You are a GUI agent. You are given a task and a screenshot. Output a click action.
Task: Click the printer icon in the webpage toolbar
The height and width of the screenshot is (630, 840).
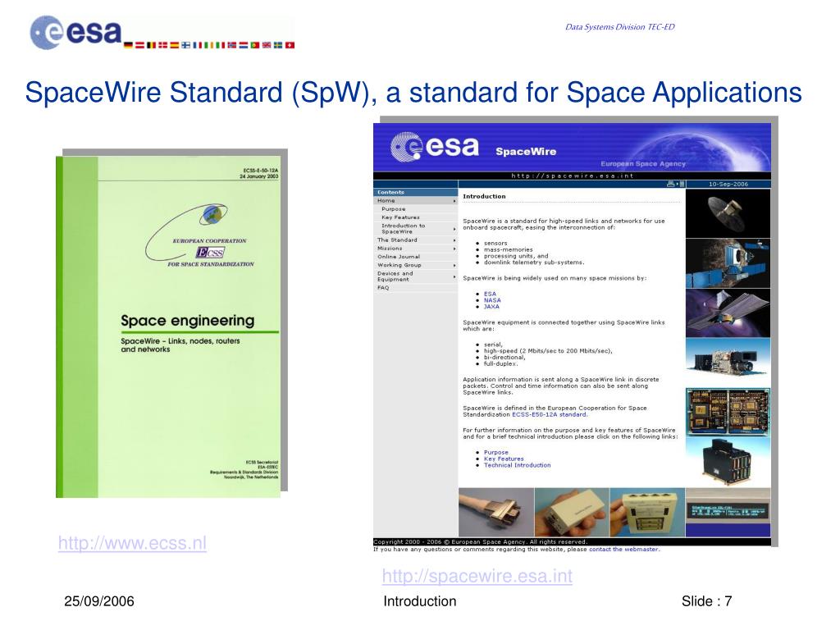(x=670, y=184)
